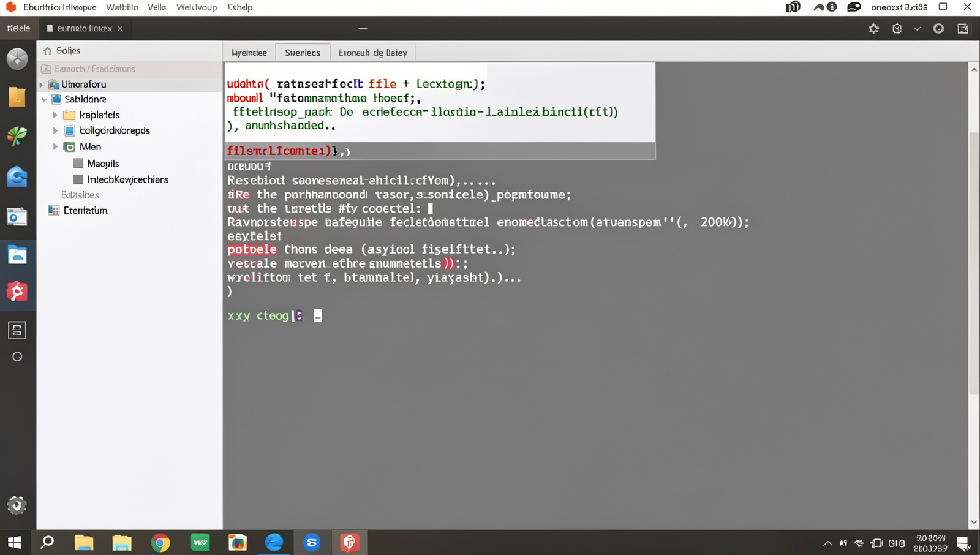Expand the Uhoraforu tree node
980x555 pixels.
(42, 85)
